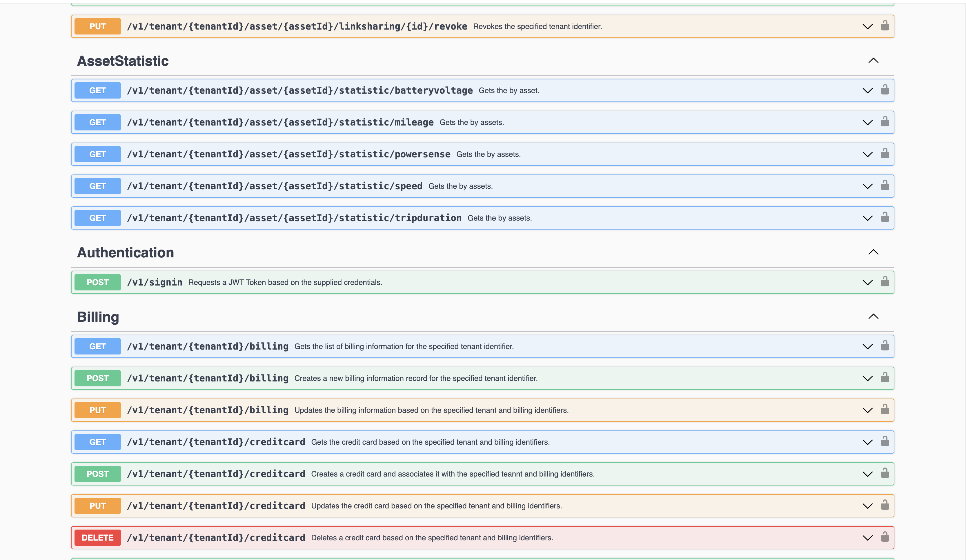
Task: Click the PUT badge on tenant creditcard endpoint
Action: 97,506
